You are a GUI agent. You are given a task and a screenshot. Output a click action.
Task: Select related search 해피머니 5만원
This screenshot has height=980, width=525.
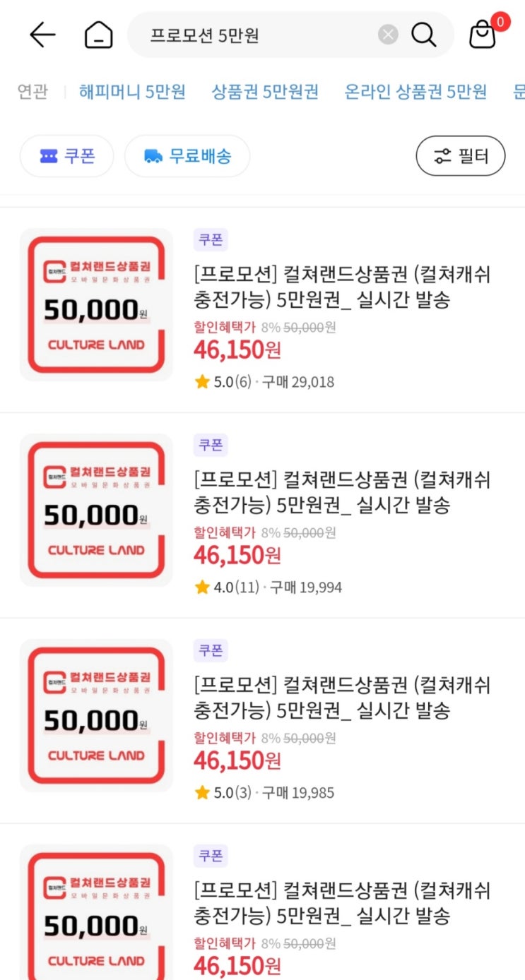[132, 92]
